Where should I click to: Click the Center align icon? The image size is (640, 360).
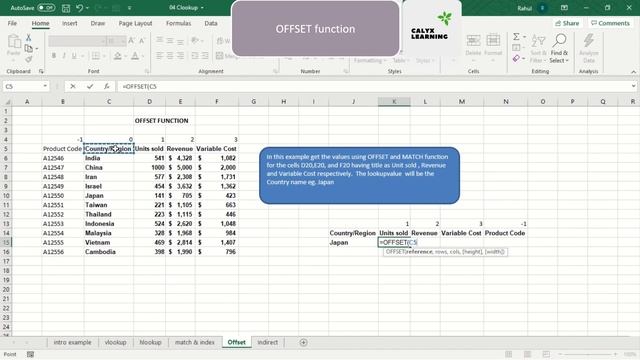pos(170,56)
